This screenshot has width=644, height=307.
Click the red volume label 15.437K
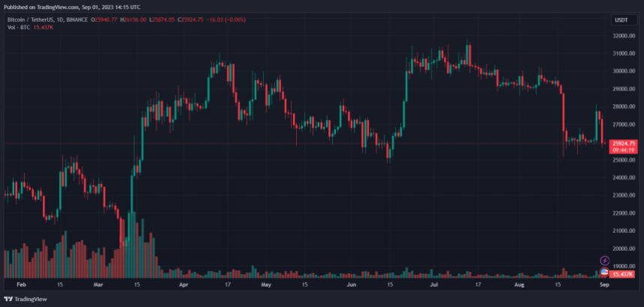624,275
